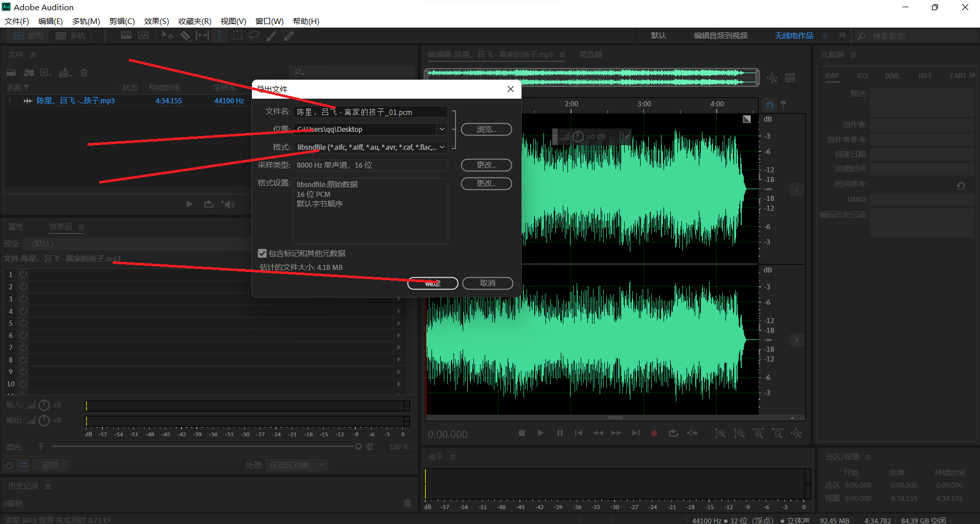Viewport: 980px width, 524px height.
Task: Select the Paintbrush Selection tool
Action: pyautogui.click(x=271, y=35)
